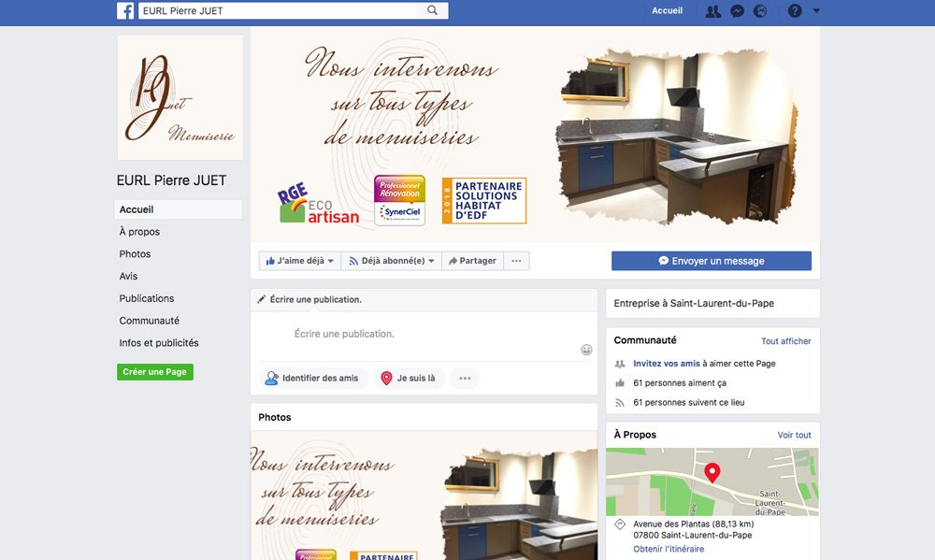Click Je suis là check-in button
935x560 pixels.
[410, 378]
